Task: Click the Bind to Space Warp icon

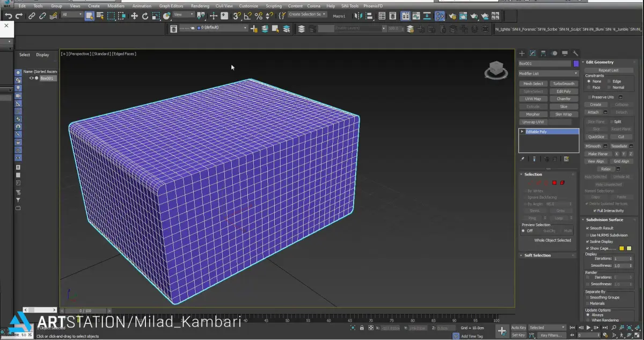Action: 54,16
